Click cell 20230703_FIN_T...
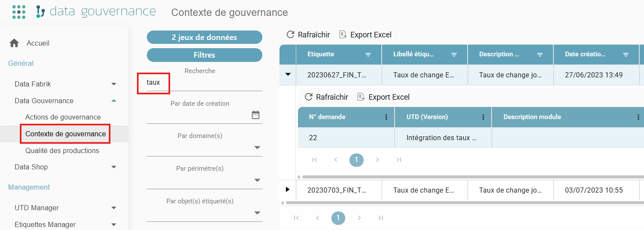 point(339,190)
